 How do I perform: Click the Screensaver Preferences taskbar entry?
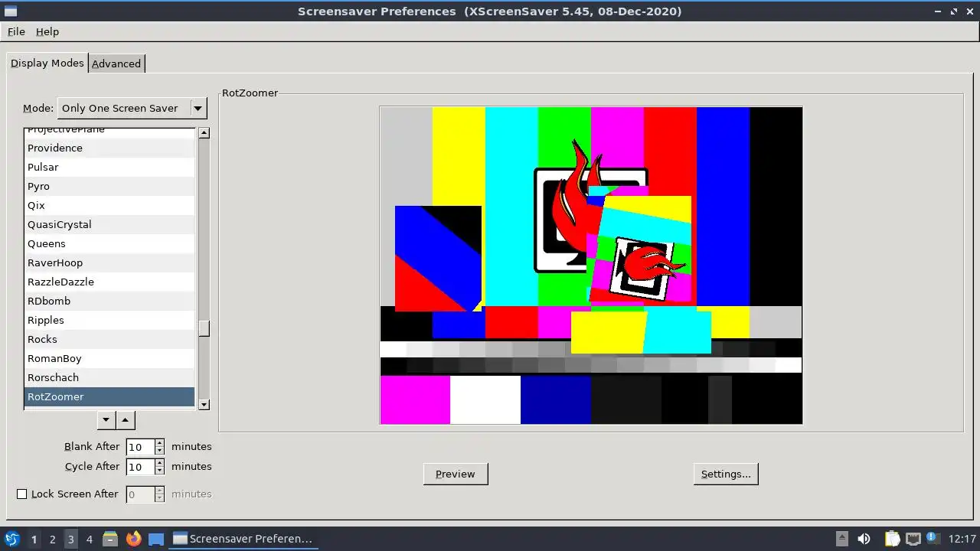coord(242,539)
